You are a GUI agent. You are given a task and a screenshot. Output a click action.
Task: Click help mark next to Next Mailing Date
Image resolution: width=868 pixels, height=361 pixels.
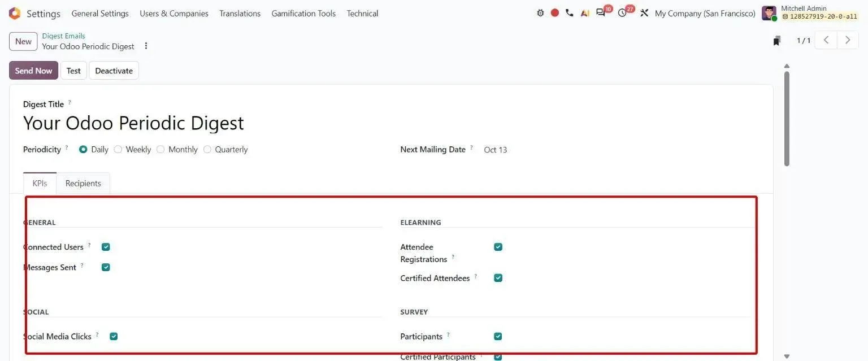tap(471, 147)
